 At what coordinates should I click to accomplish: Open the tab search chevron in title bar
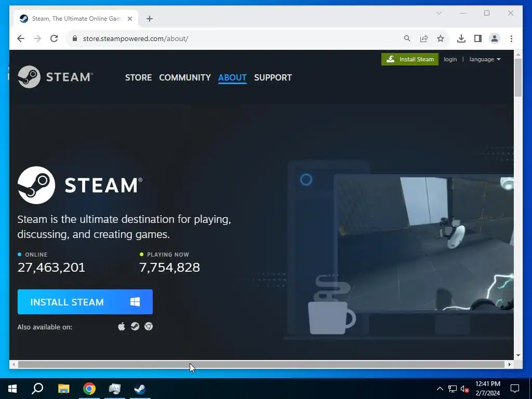click(x=438, y=13)
